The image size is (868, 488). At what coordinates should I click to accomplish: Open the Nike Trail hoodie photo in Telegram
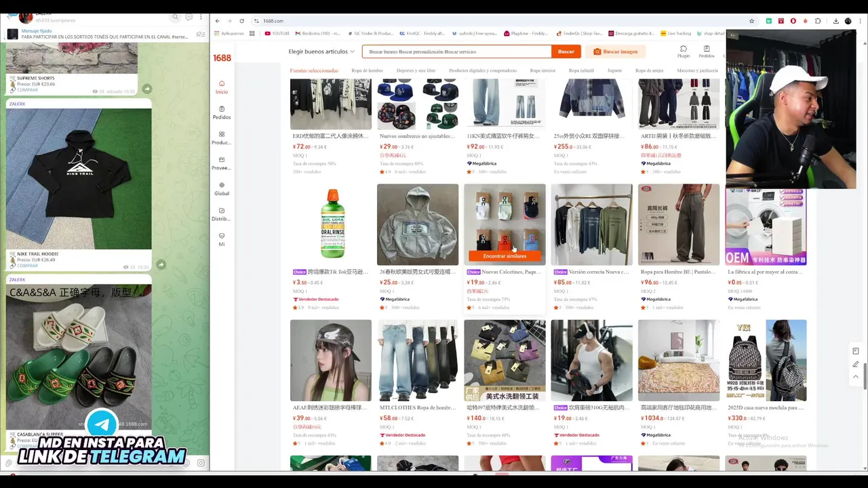coord(79,179)
